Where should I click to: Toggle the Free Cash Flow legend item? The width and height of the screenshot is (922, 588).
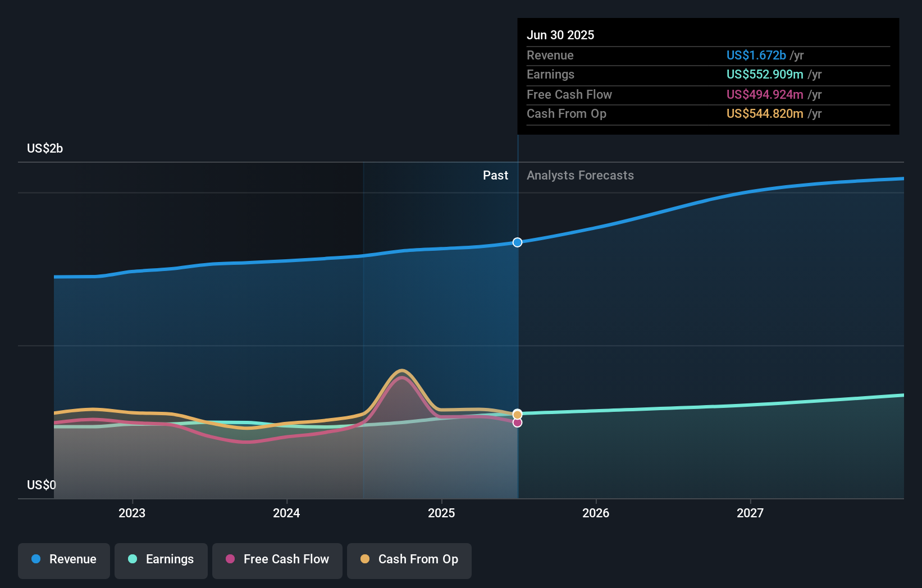(277, 559)
